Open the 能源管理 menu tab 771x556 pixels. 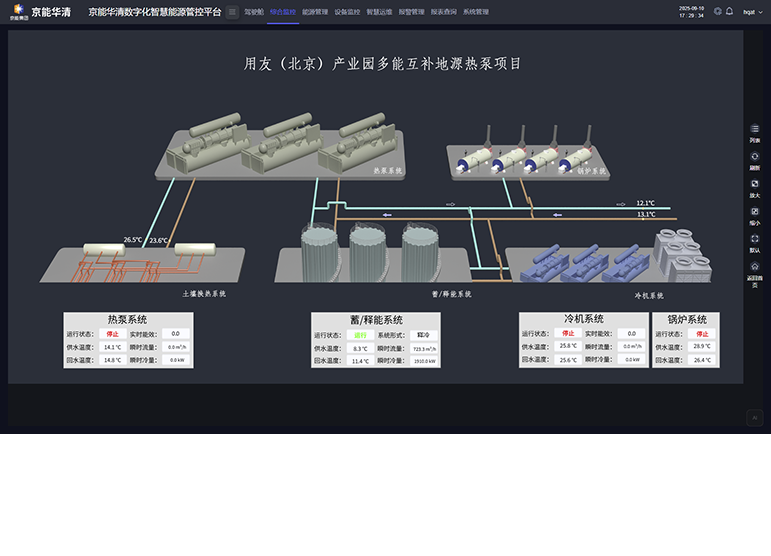coord(315,12)
